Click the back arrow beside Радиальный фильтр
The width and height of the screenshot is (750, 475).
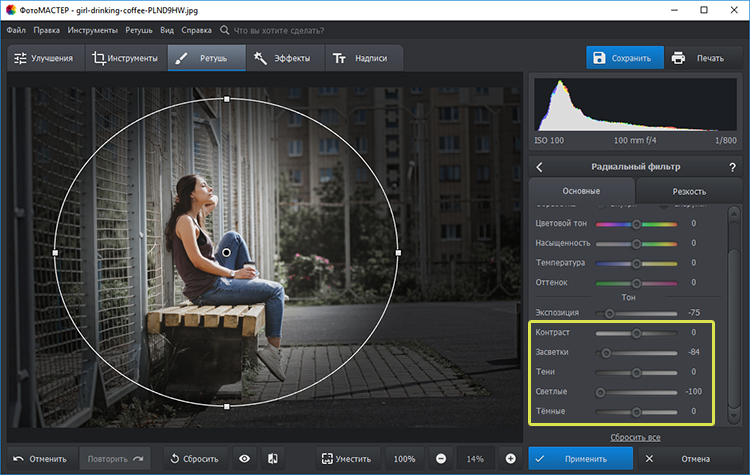pyautogui.click(x=540, y=167)
